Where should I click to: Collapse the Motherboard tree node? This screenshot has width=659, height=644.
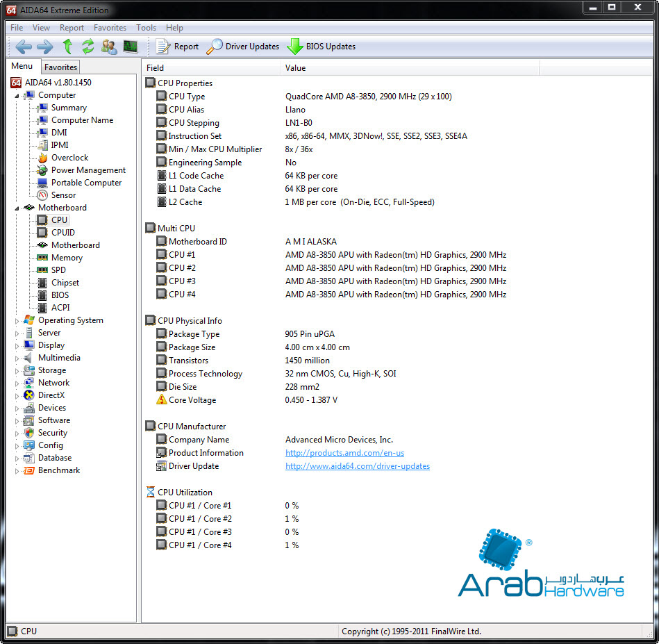coord(17,208)
